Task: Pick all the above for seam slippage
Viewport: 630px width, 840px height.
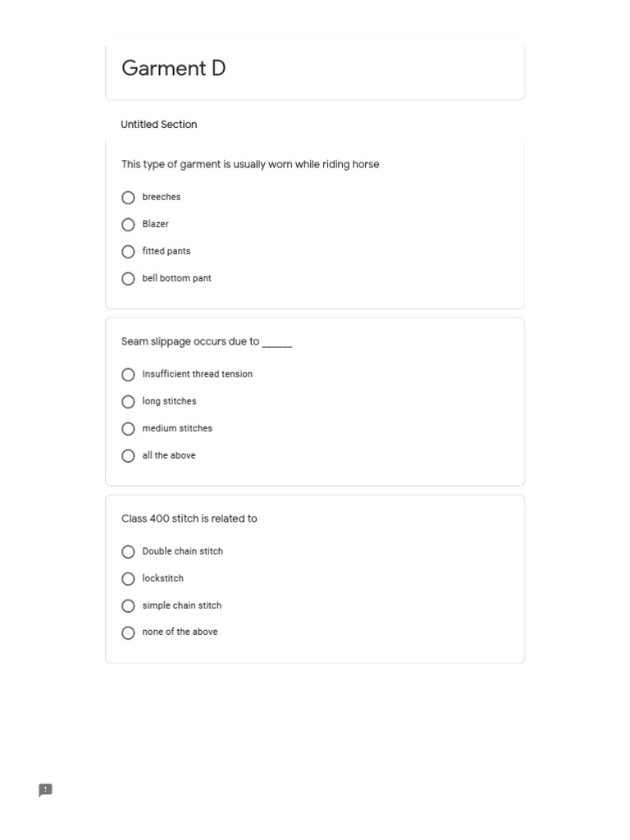Action: [x=128, y=456]
